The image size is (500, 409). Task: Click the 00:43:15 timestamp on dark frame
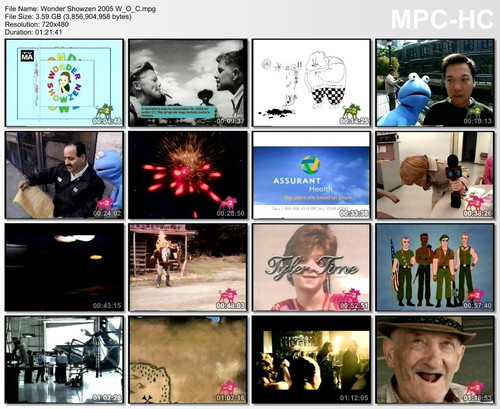click(x=107, y=306)
